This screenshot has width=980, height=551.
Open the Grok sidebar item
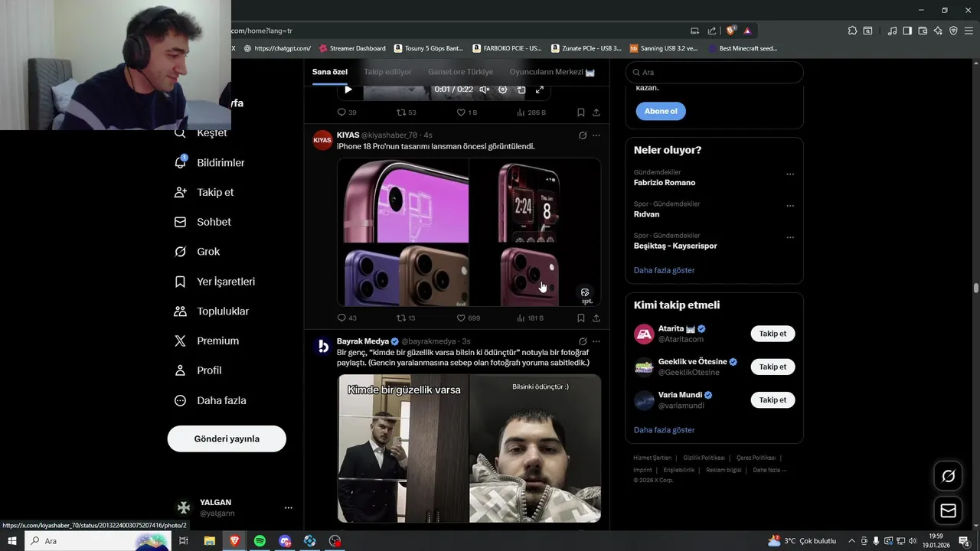197,252
